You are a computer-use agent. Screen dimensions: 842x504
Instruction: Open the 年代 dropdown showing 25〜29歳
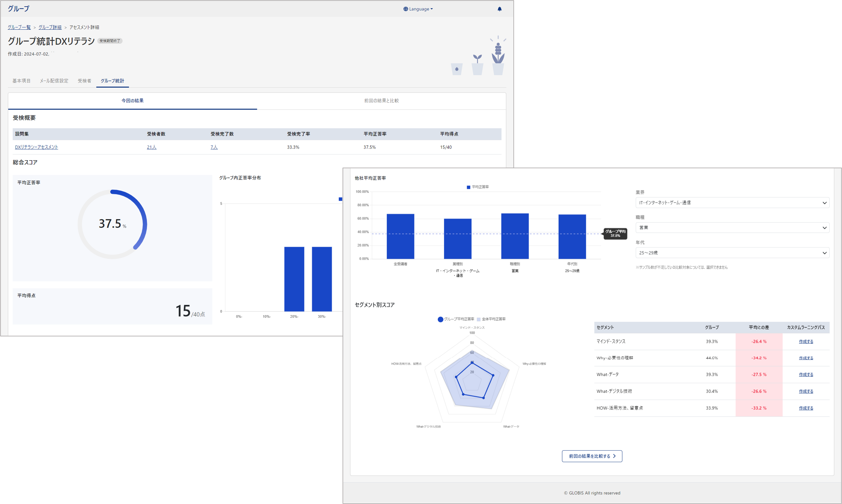[x=732, y=253]
